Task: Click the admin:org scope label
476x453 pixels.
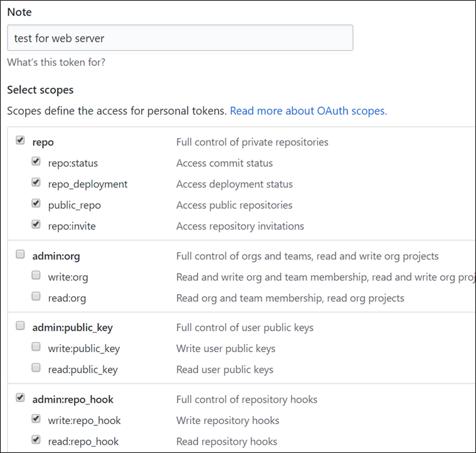Action: coord(56,256)
